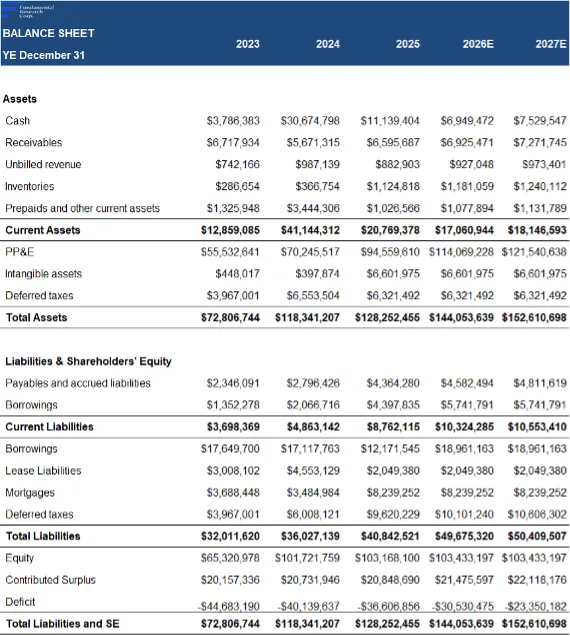This screenshot has height=636, width=570.
Task: Click the Cash row label
Action: 17,121
